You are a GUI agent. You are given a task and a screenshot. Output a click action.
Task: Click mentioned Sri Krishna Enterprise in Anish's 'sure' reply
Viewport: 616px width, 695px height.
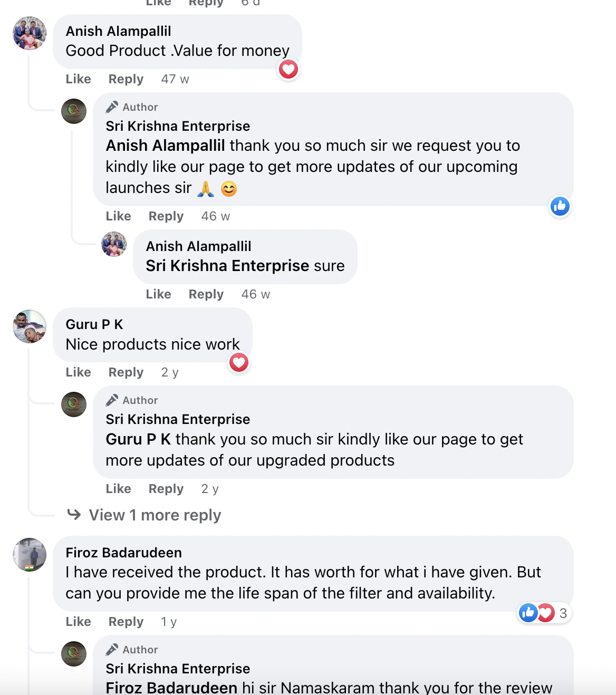227,266
